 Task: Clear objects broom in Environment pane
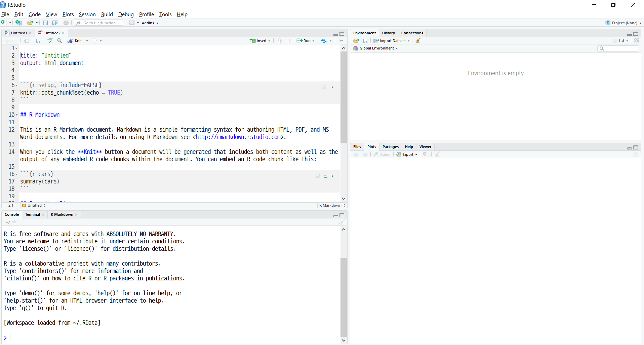(x=418, y=40)
